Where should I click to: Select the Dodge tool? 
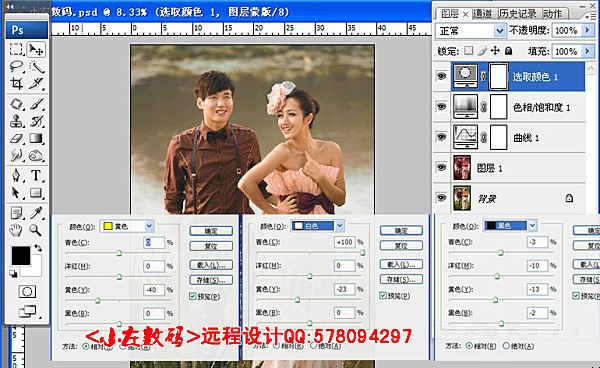(36, 155)
